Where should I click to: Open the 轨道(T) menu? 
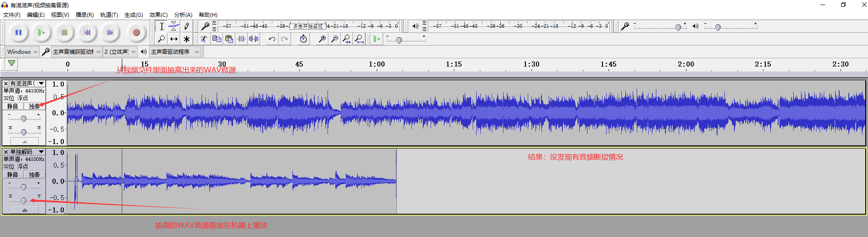[x=109, y=15]
